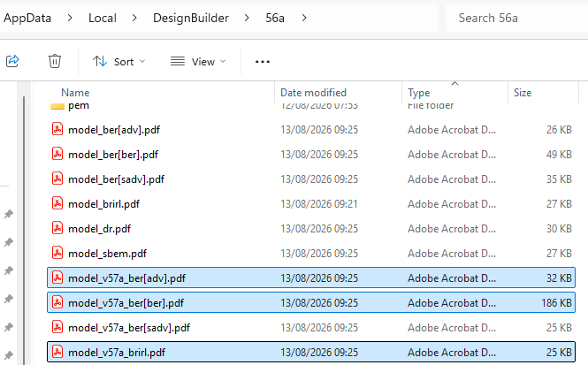Screen dimensions: 588x365
Task: Navigate to the Local breadcrumb folder
Action: (103, 18)
